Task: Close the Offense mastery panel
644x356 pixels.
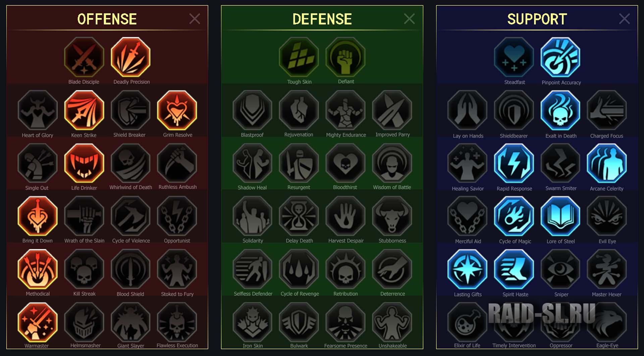Action: tap(195, 19)
